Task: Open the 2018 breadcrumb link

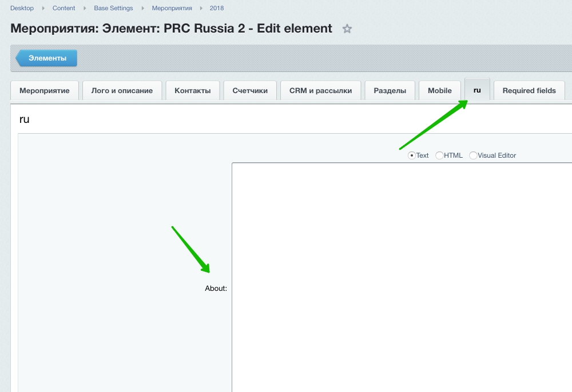Action: (217, 9)
